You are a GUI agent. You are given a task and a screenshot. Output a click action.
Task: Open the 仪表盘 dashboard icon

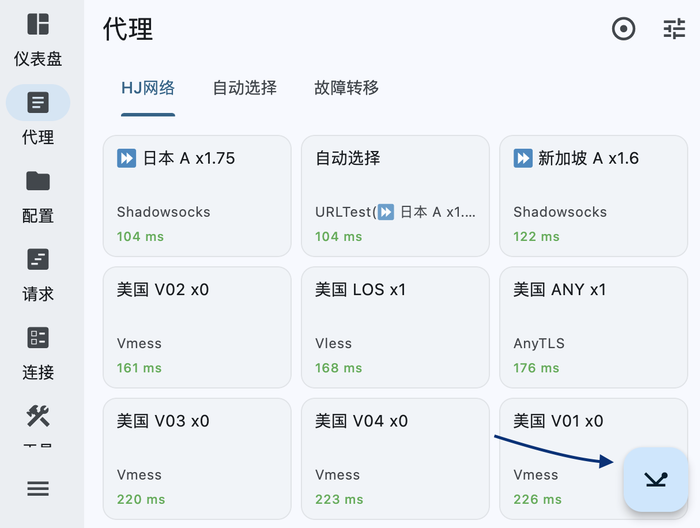38,25
